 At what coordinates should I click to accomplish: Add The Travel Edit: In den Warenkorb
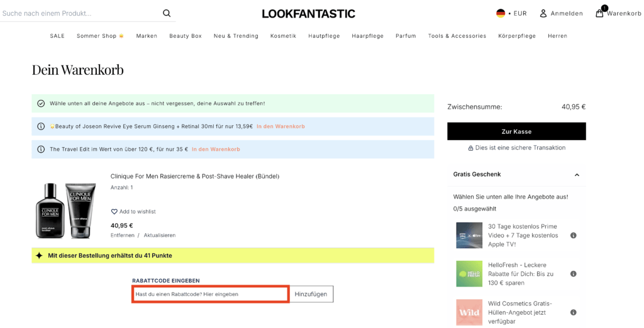point(216,150)
